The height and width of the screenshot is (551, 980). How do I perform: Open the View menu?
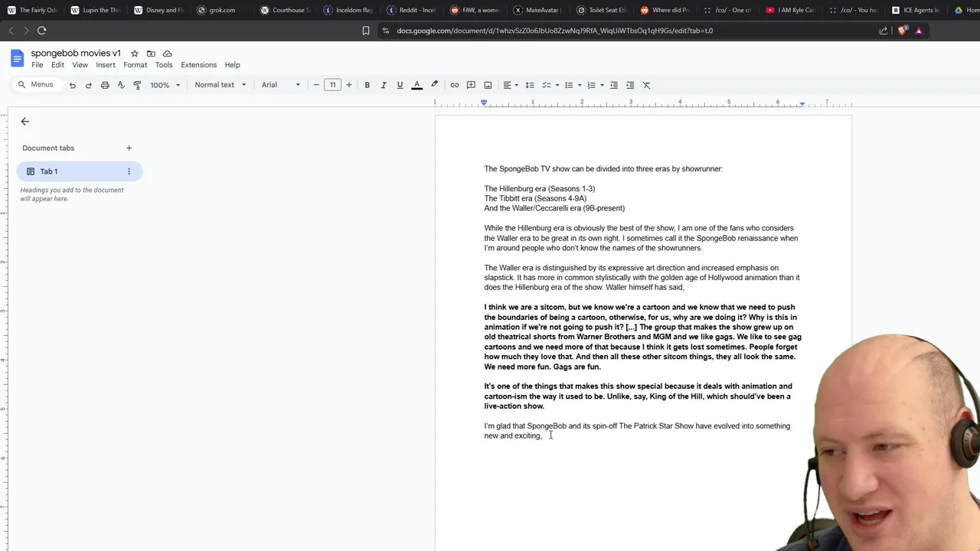(80, 65)
